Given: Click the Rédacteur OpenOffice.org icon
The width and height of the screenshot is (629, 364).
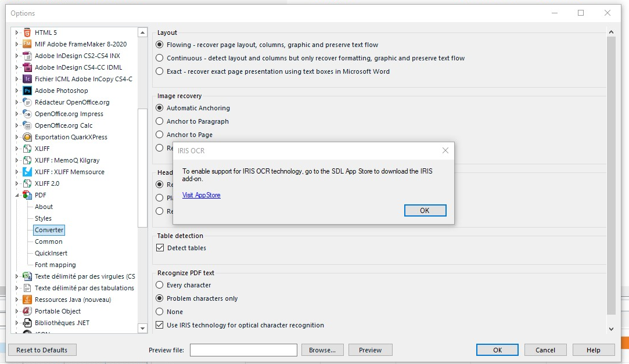Looking at the screenshot, I should point(27,102).
